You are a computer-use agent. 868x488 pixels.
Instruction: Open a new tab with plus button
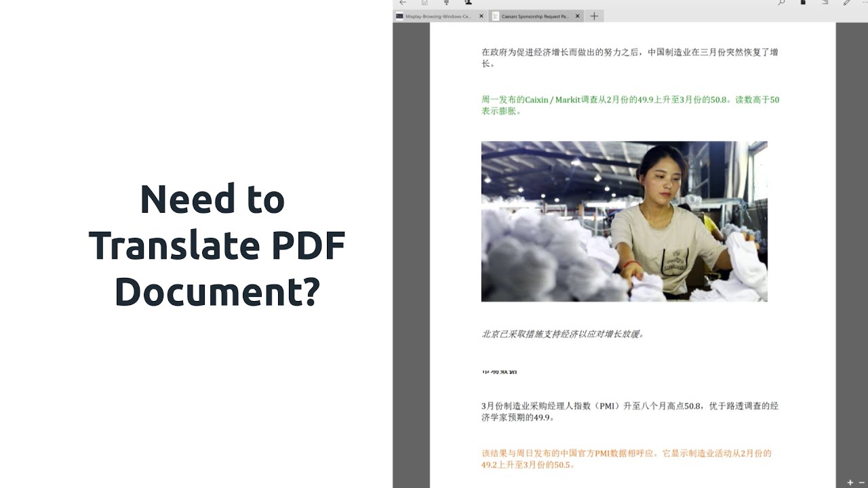(x=594, y=16)
